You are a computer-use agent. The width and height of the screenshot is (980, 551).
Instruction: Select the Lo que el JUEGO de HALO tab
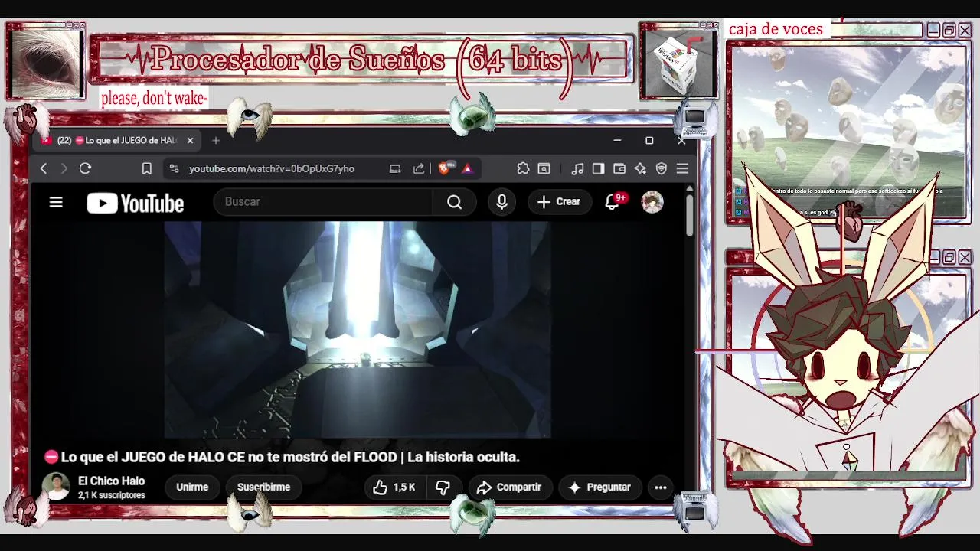pyautogui.click(x=116, y=140)
